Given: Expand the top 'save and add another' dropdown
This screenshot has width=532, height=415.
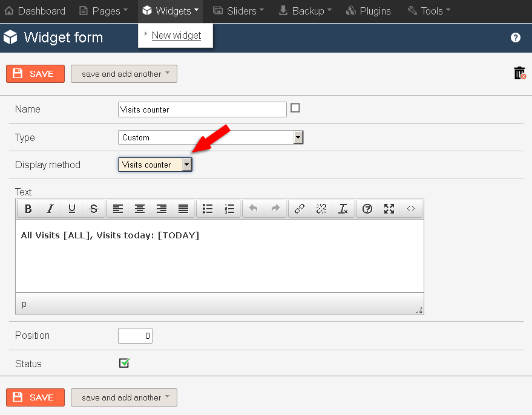Looking at the screenshot, I should [124, 74].
